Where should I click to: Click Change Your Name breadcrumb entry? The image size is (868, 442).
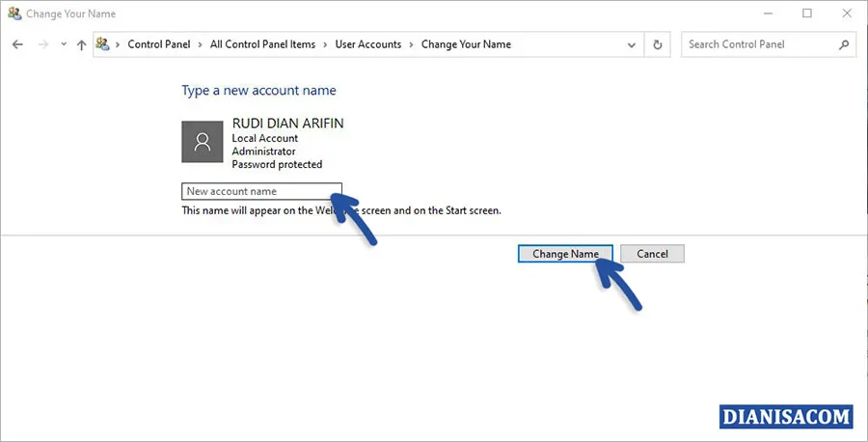(466, 44)
